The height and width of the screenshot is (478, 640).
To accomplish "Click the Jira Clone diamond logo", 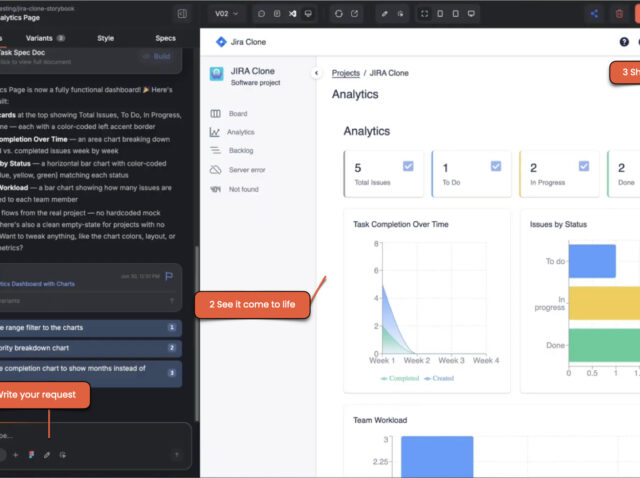I will [x=221, y=42].
